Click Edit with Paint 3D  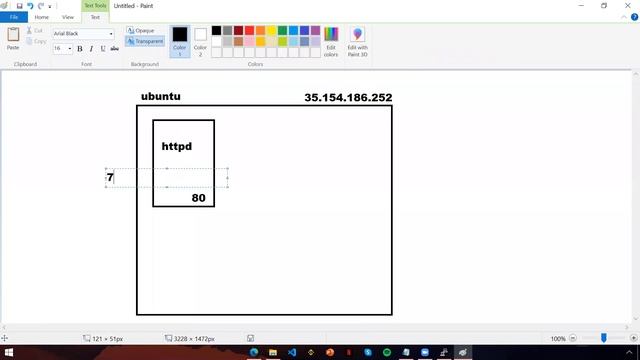(358, 41)
